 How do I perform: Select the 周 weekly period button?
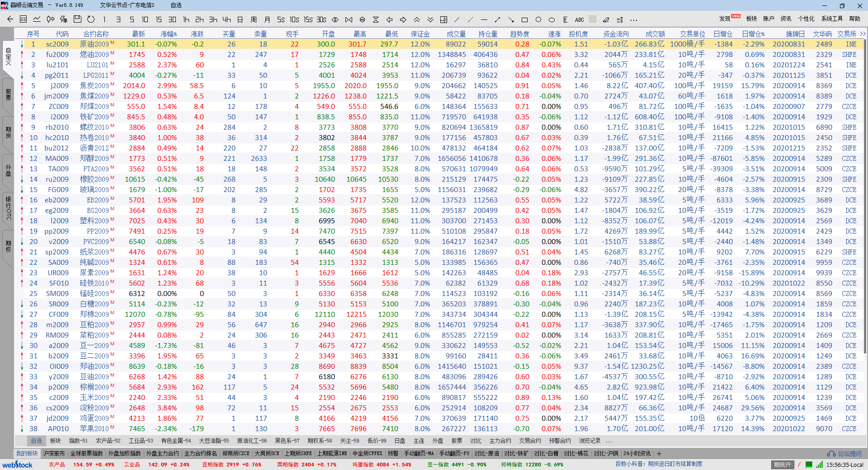(x=254, y=19)
